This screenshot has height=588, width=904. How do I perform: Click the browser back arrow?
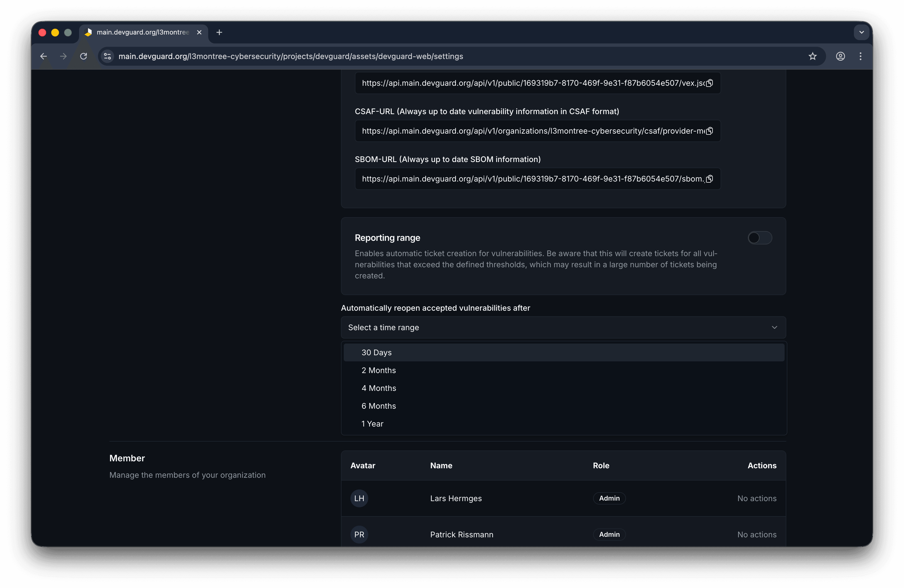(43, 56)
